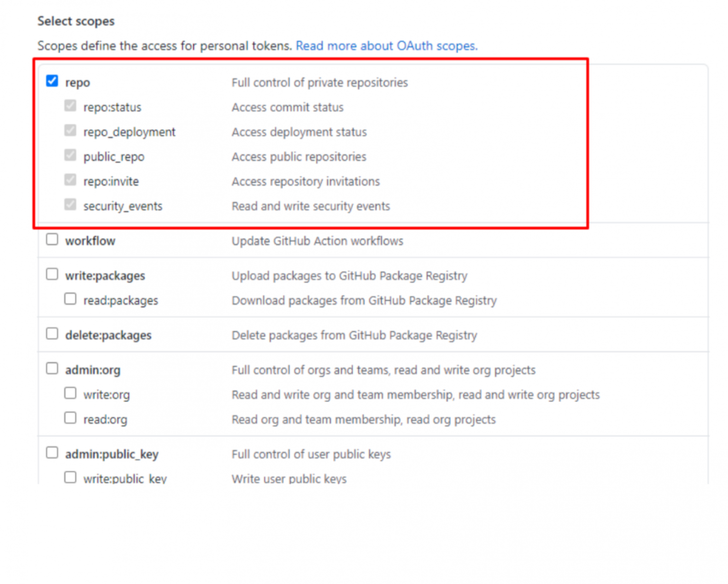Check the delete:packages scope
This screenshot has height=584, width=728.
coord(52,333)
